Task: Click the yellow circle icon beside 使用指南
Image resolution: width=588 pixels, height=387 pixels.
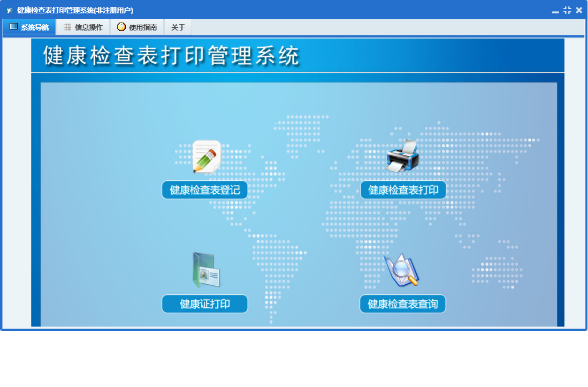Action: pos(121,27)
